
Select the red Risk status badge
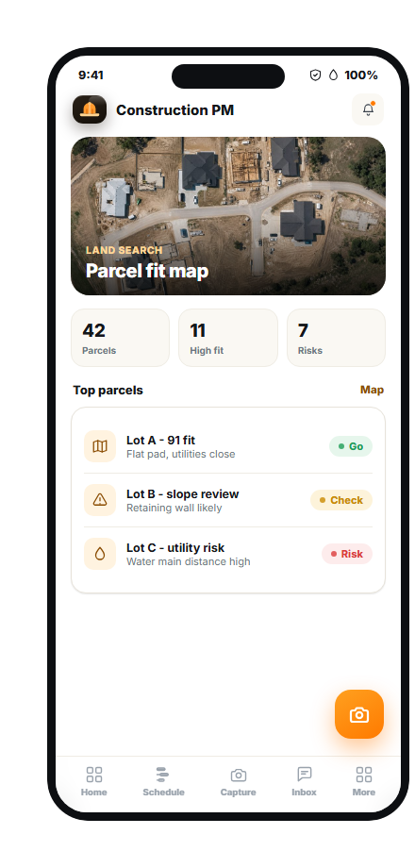point(347,554)
